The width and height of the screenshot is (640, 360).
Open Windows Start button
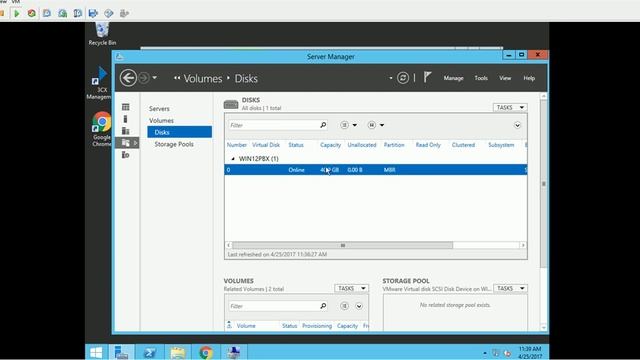point(96,352)
